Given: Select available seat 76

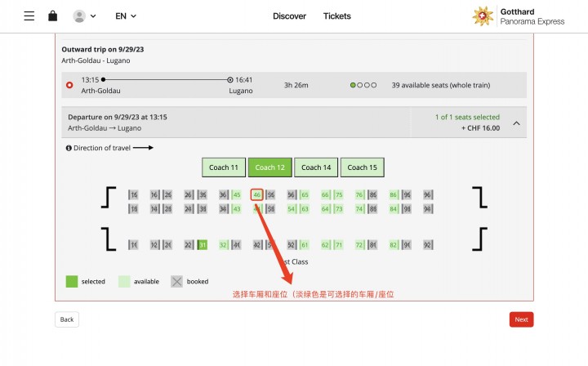Looking at the screenshot, I should pos(359,195).
